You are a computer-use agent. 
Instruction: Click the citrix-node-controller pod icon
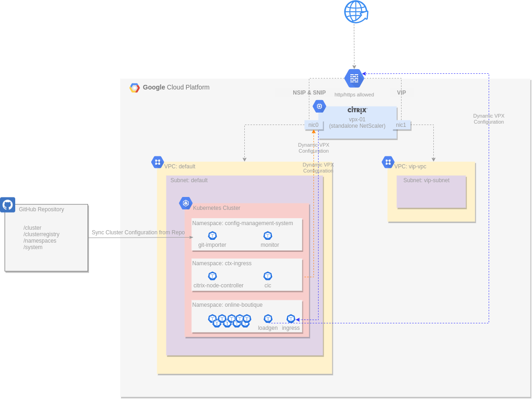pyautogui.click(x=212, y=276)
